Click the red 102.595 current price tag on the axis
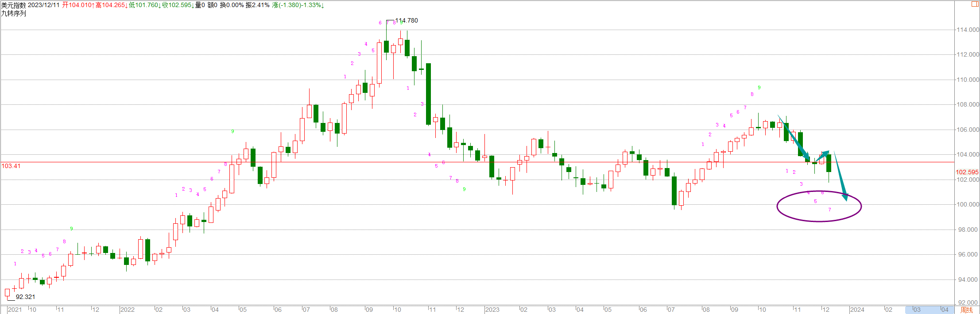Viewport: 980px width, 314px height. [967, 172]
